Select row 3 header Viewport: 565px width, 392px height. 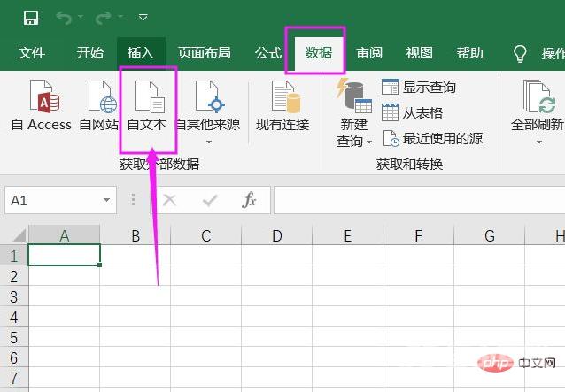point(13,296)
